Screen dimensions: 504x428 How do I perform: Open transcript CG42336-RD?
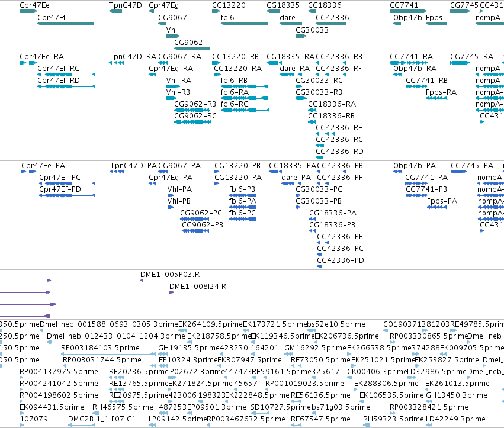[339, 152]
